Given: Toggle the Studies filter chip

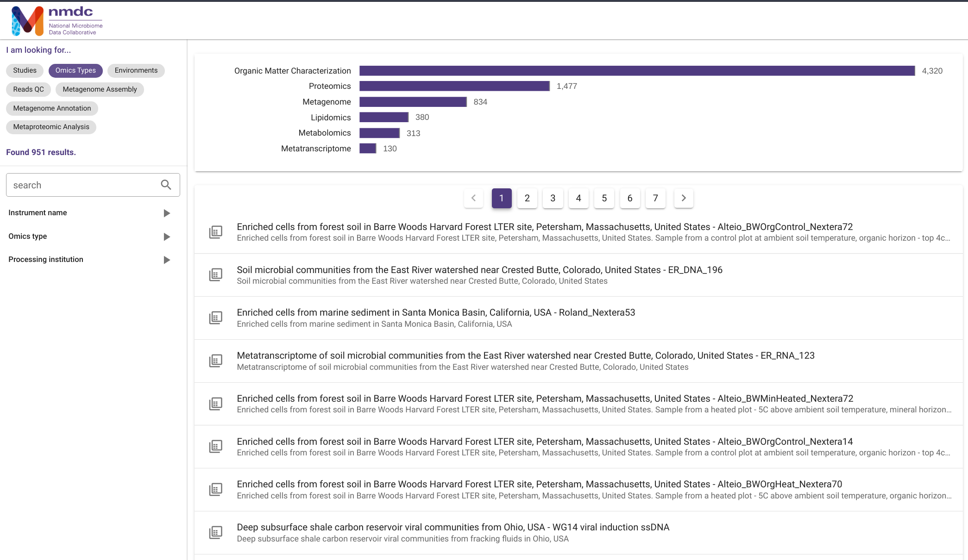Looking at the screenshot, I should 24,70.
